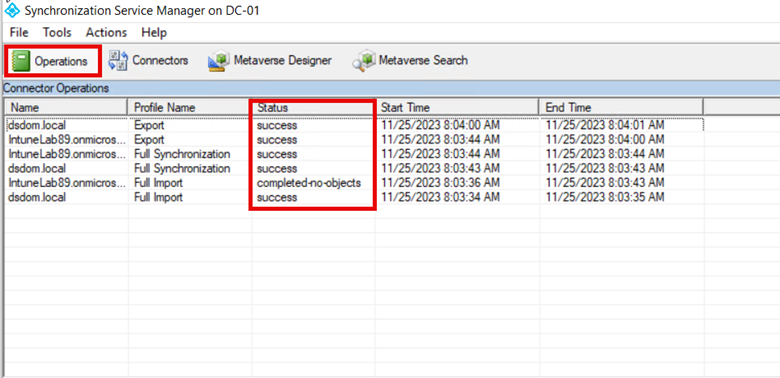The width and height of the screenshot is (780, 378).
Task: Sort by the Status column header
Action: point(313,107)
